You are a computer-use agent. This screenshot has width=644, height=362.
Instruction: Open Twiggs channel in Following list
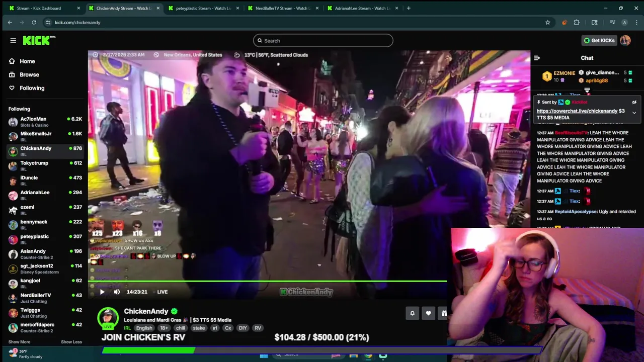pos(45,313)
